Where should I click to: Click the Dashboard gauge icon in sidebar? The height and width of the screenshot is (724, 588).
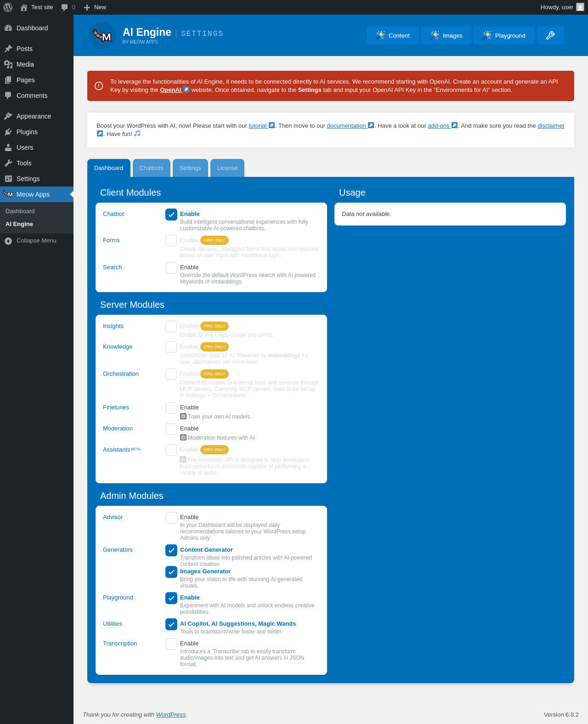click(x=8, y=28)
